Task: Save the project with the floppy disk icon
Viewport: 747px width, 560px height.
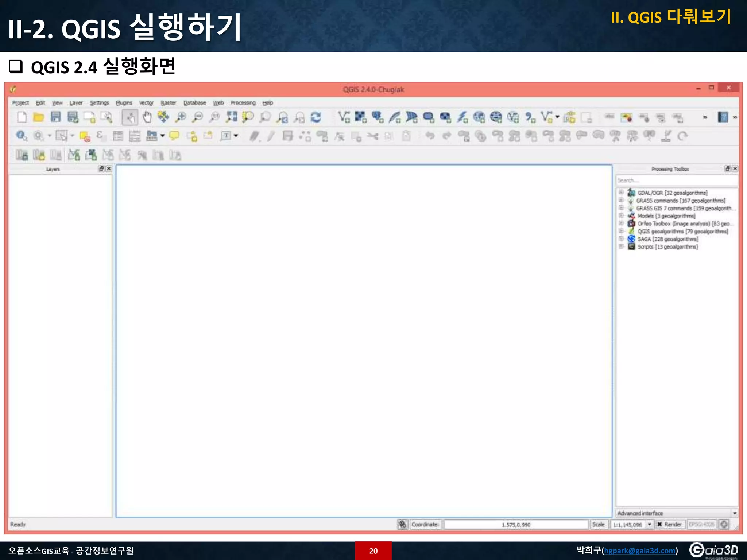Action: (x=55, y=117)
